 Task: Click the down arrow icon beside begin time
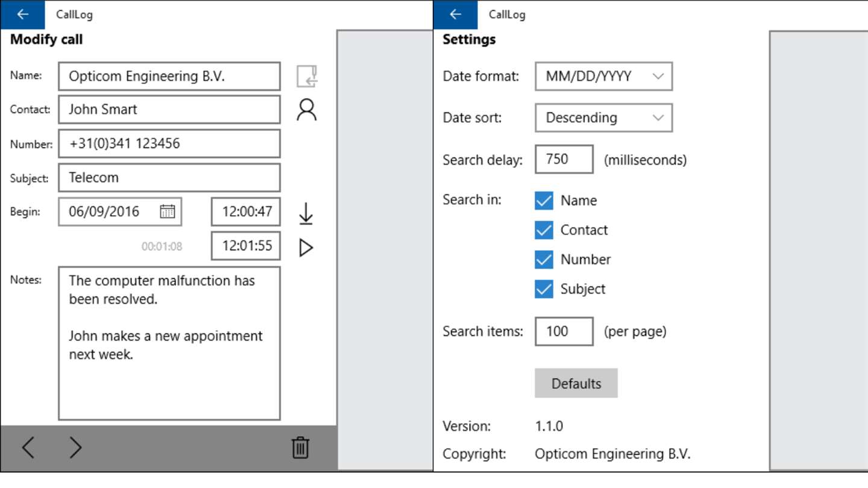coord(306,214)
